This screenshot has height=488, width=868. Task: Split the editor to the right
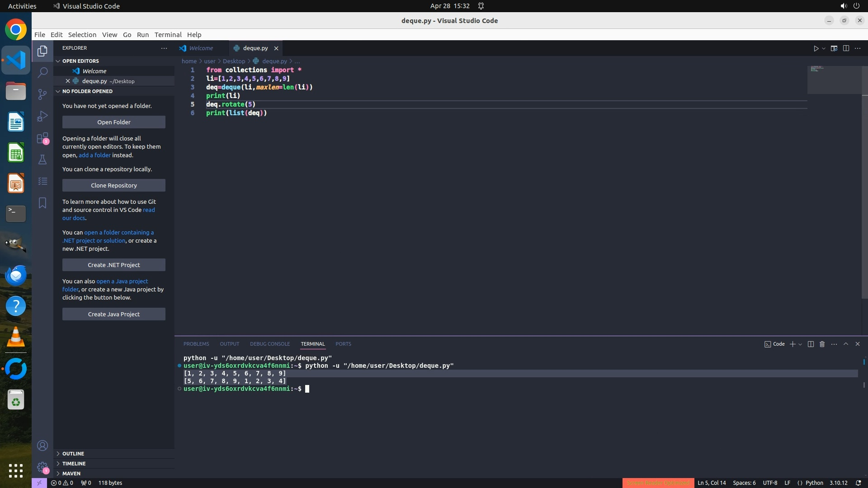[846, 48]
